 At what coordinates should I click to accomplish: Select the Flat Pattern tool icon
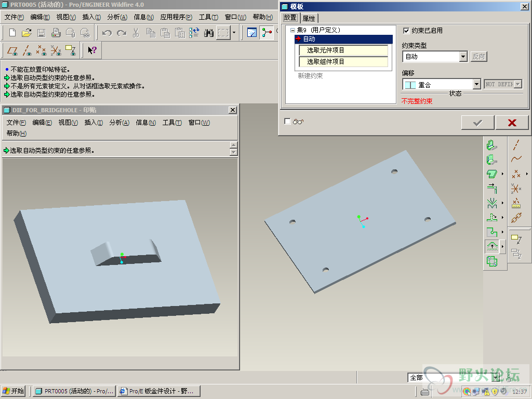coord(491,261)
